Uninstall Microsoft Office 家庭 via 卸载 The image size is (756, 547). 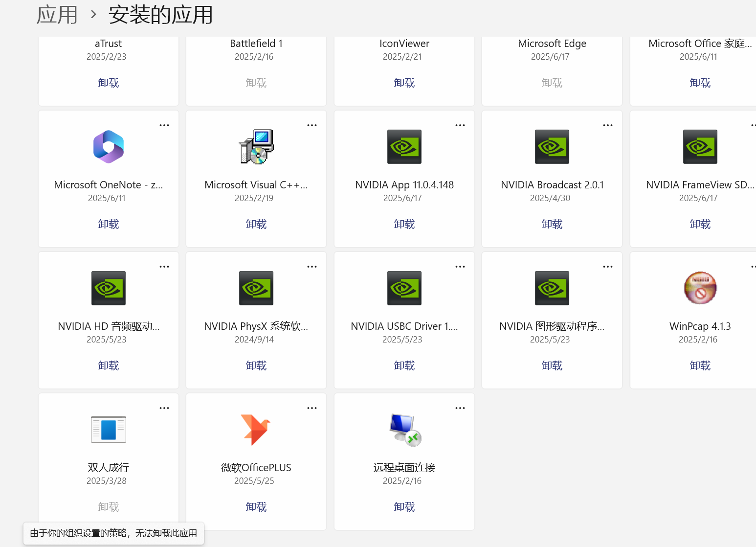[x=700, y=83]
